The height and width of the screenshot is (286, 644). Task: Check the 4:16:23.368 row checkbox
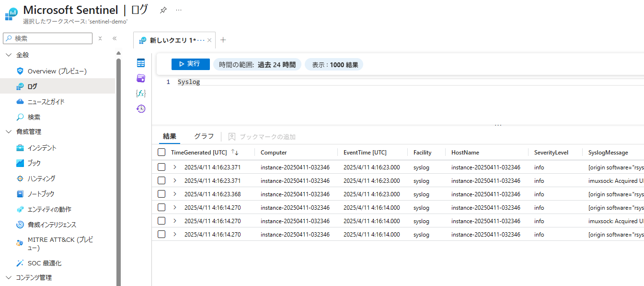click(x=161, y=194)
